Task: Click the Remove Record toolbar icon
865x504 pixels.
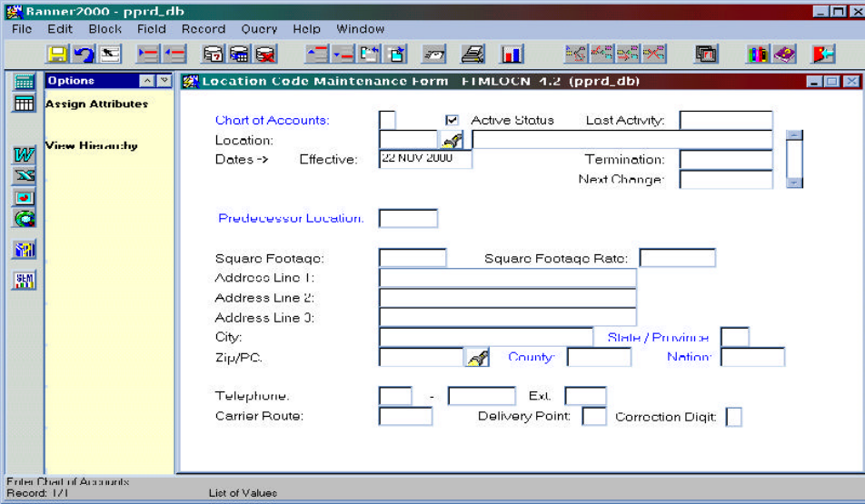Action: click(x=174, y=54)
